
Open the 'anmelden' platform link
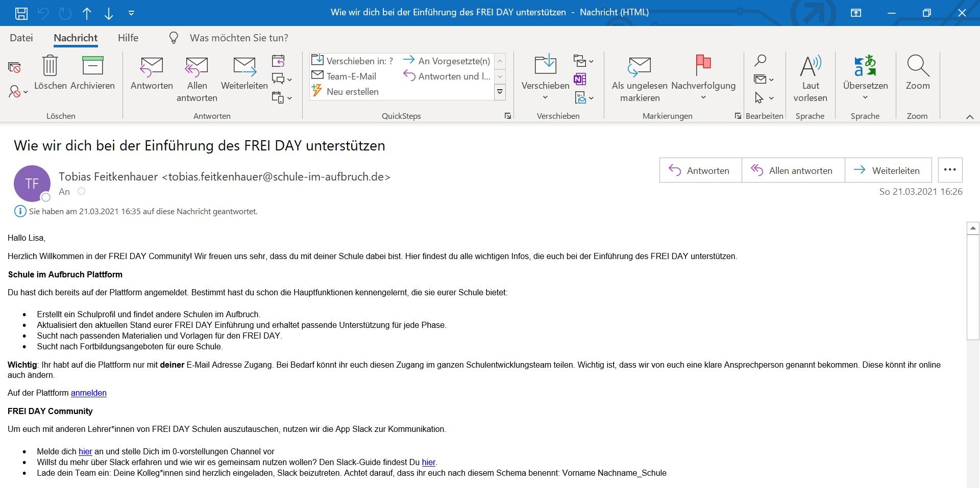coord(89,393)
